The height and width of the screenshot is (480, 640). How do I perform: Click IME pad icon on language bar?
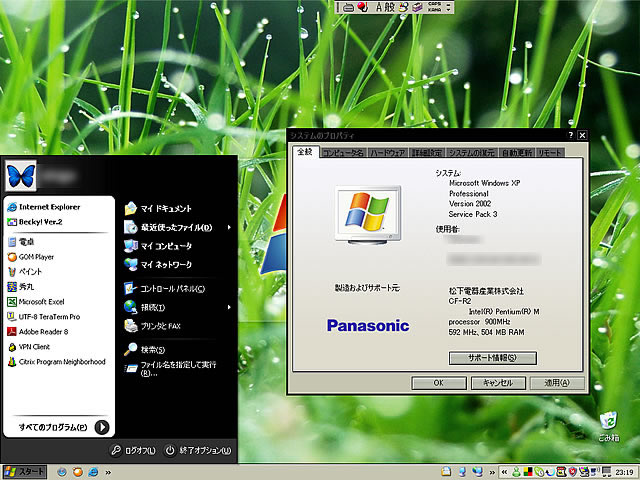coord(403,7)
